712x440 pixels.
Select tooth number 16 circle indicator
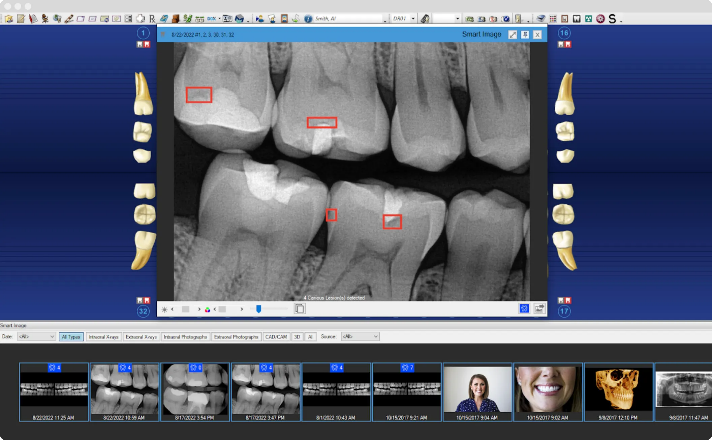coord(564,34)
